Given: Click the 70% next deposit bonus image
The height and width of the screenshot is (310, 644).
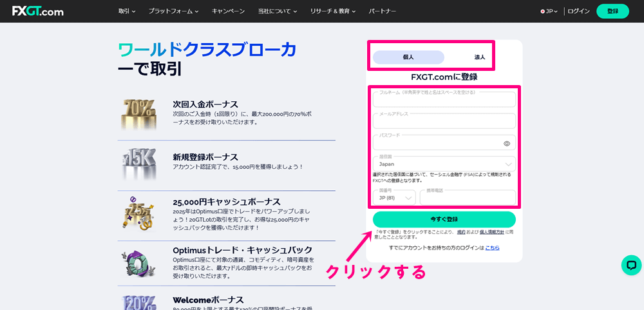Looking at the screenshot, I should tap(138, 113).
